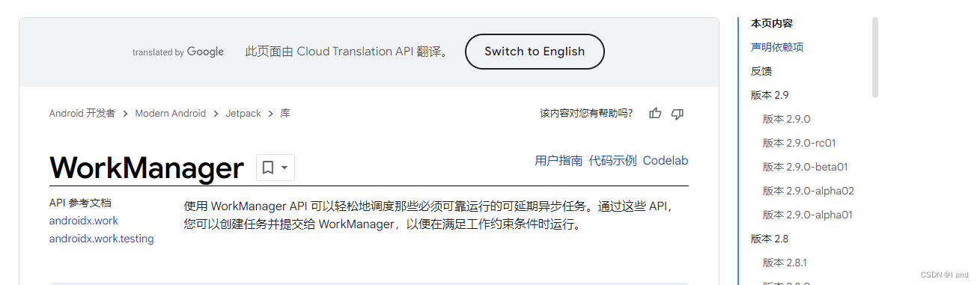980x285 pixels.
Task: Open the 代码示例 link
Action: click(x=612, y=160)
